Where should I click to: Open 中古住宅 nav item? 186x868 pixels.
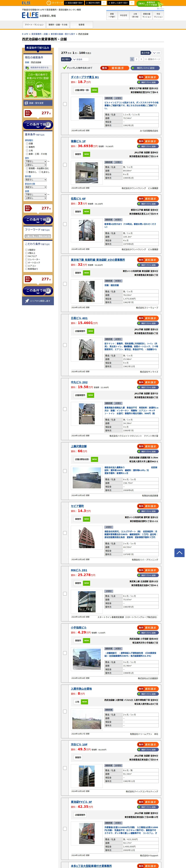click(x=124, y=15)
